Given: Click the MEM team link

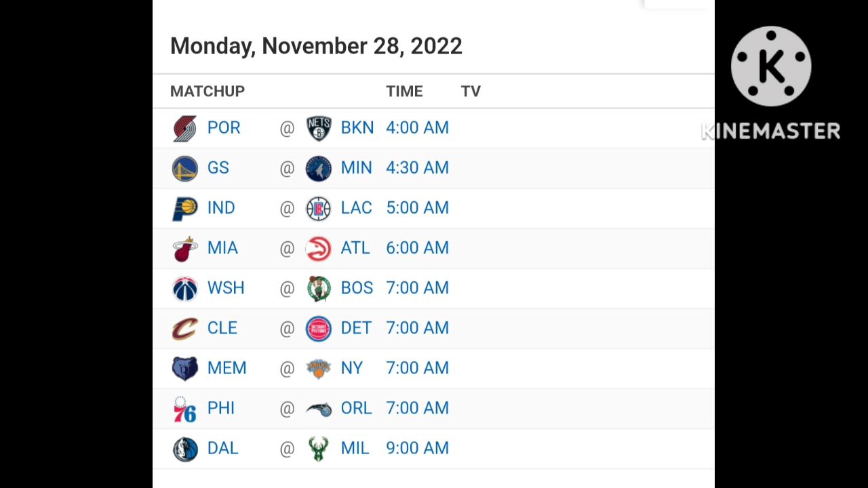Looking at the screenshot, I should 227,368.
